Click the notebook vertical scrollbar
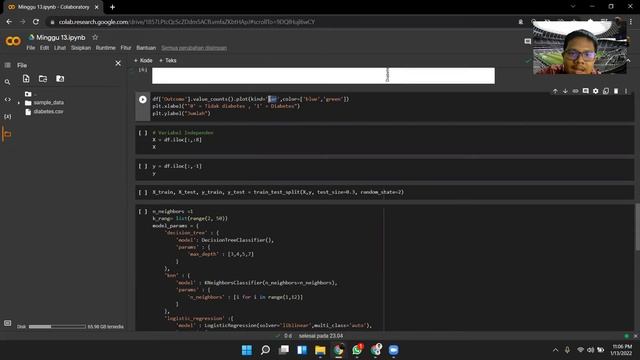640x360 pixels. (x=637, y=227)
